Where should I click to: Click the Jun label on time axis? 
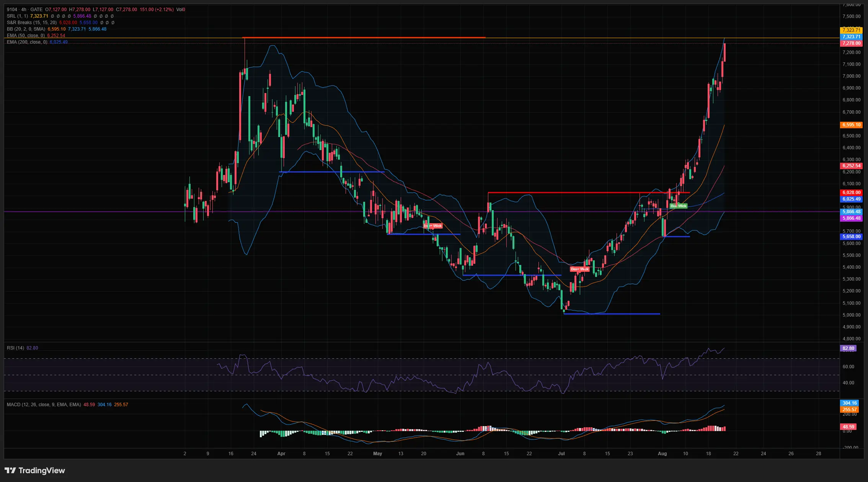click(x=460, y=454)
